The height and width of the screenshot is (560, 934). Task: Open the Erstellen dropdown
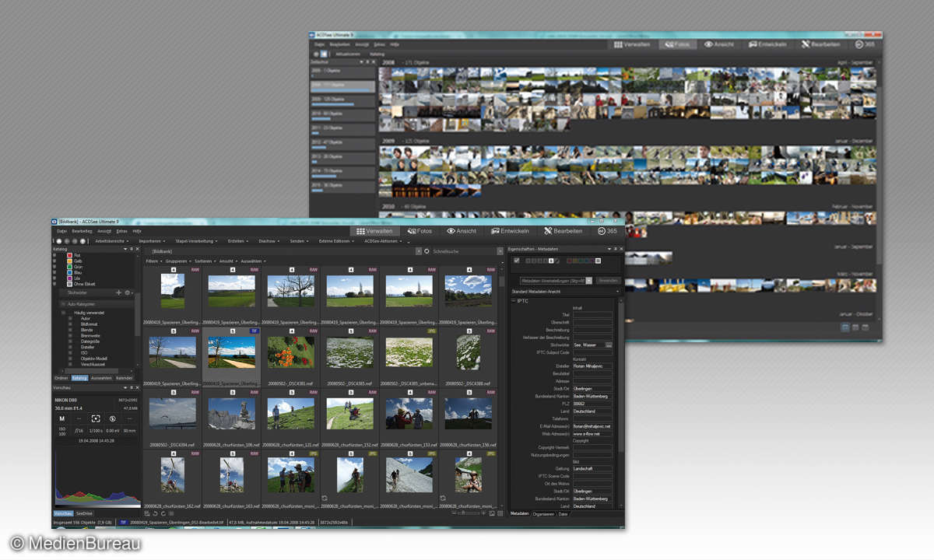tap(238, 241)
